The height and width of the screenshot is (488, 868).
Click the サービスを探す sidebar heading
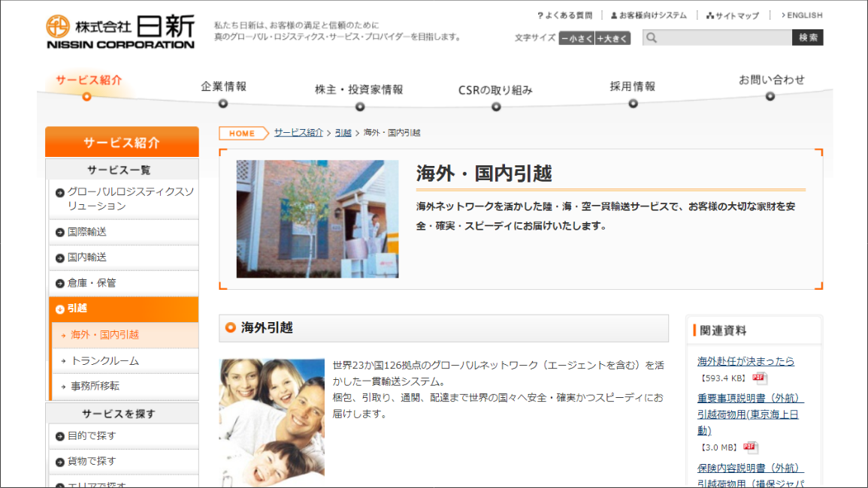pyautogui.click(x=119, y=414)
